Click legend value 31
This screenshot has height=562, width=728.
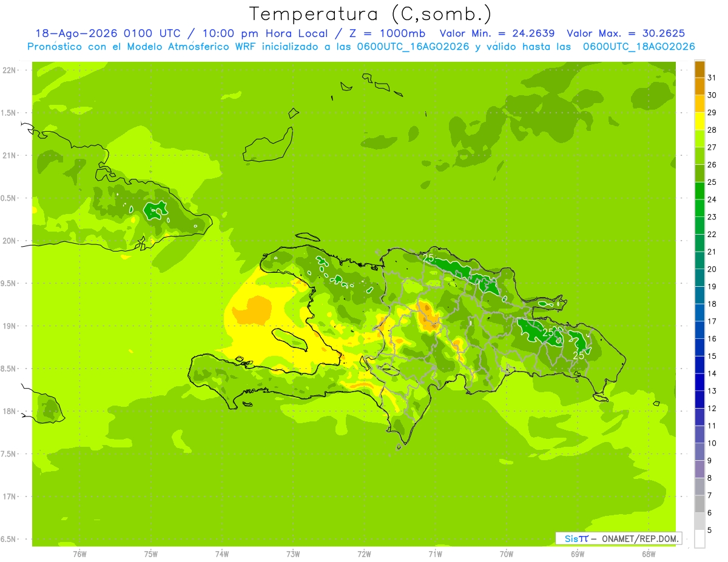pos(712,77)
